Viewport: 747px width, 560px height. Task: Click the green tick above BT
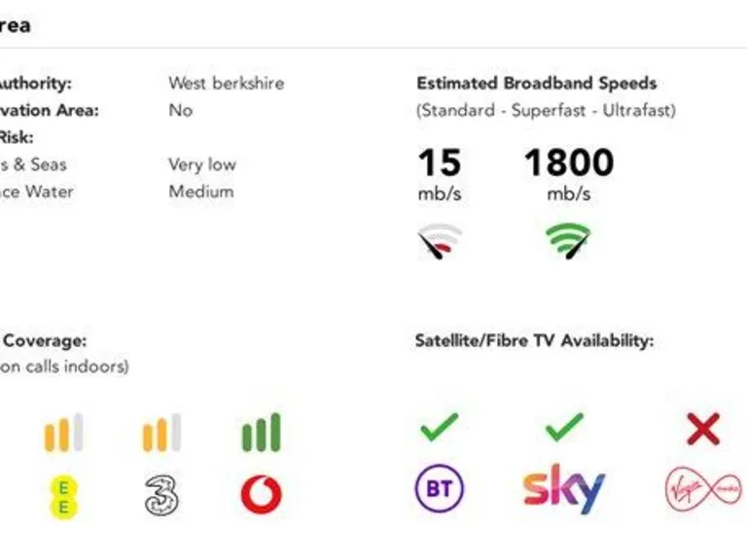[438, 427]
